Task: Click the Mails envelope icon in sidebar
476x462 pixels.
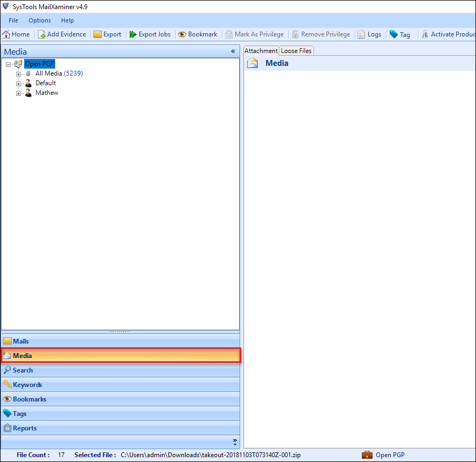Action: 8,341
